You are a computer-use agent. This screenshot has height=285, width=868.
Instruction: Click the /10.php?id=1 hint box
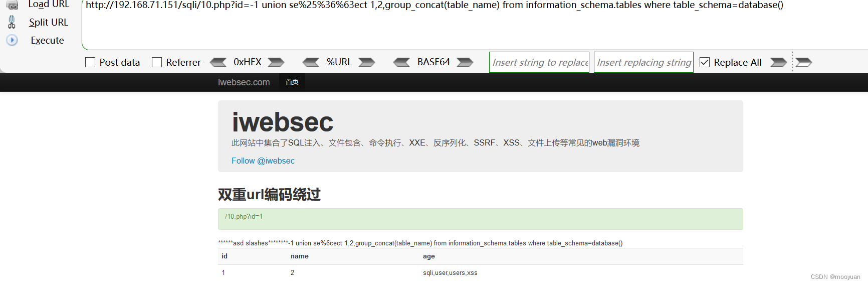pyautogui.click(x=480, y=219)
